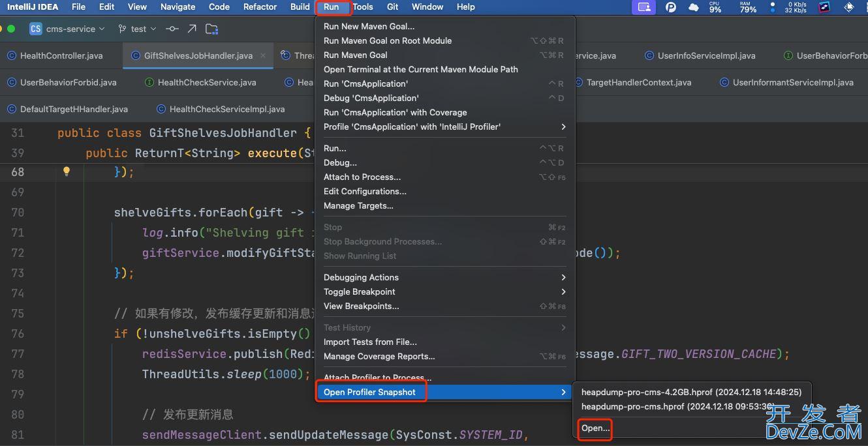Open the test branch dropdown
Viewport: 868px width, 446px height.
pos(144,29)
